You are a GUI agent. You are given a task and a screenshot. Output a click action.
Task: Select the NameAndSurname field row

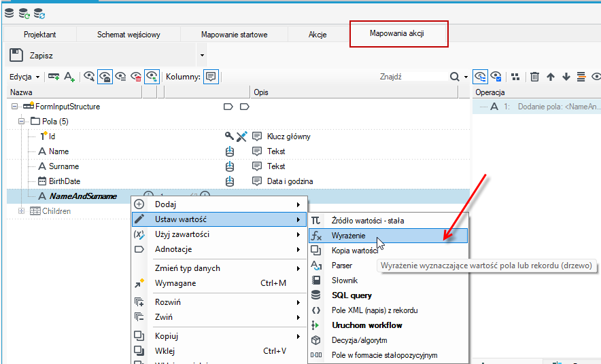click(x=239, y=196)
